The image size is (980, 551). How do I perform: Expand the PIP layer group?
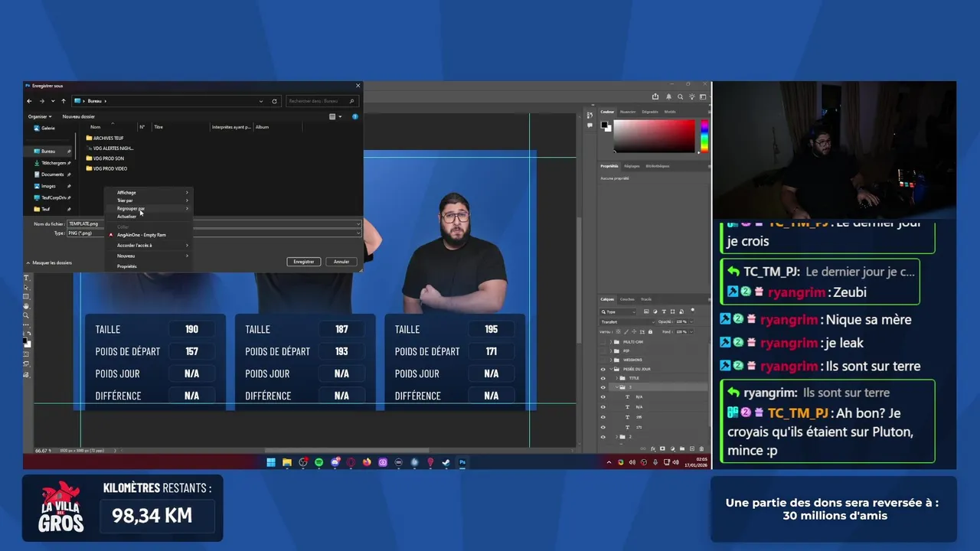[611, 350]
